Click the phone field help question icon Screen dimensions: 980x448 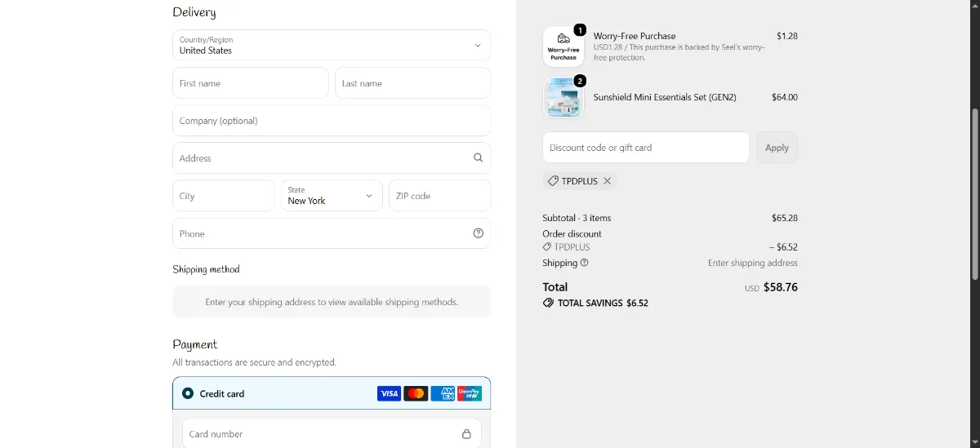(479, 233)
